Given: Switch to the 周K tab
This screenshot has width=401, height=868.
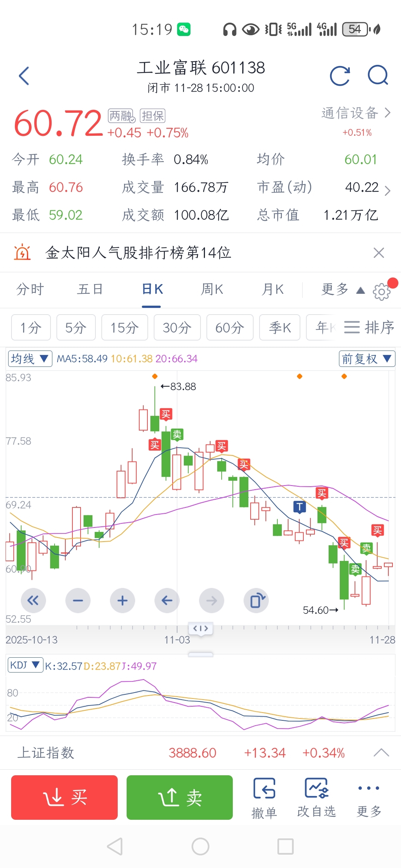Looking at the screenshot, I should pos(212,289).
